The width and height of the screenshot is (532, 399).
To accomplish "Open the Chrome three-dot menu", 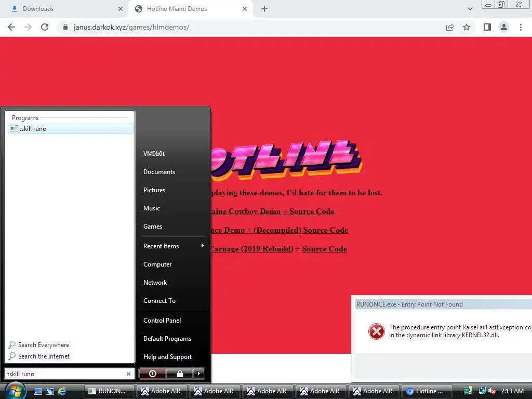I will pos(521,27).
